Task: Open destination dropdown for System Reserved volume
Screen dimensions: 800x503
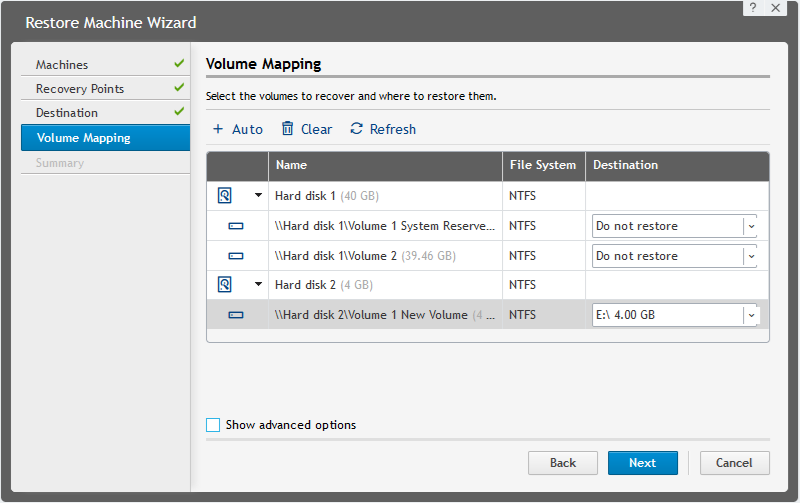Action: 750,226
